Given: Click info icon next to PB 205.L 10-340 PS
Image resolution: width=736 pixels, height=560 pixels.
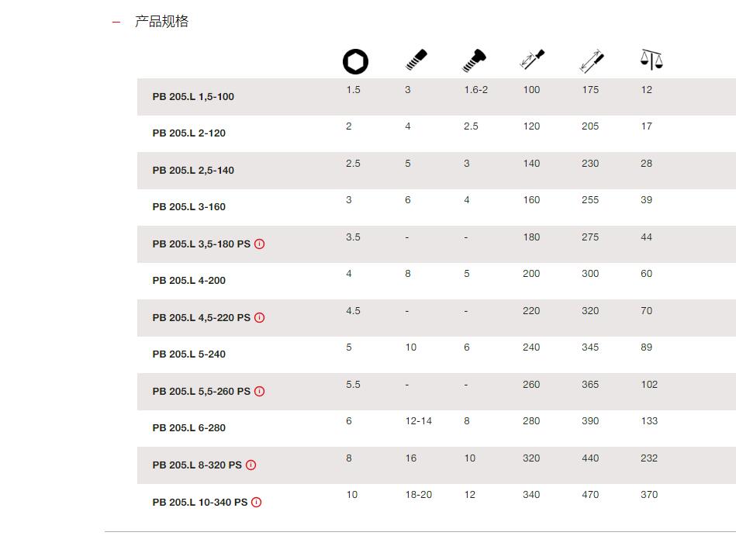Looking at the screenshot, I should coord(256,503).
